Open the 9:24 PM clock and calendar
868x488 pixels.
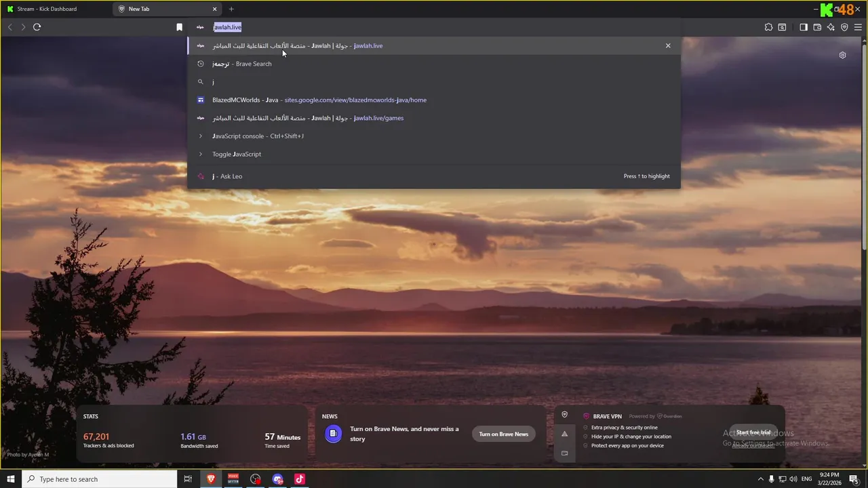point(829,479)
